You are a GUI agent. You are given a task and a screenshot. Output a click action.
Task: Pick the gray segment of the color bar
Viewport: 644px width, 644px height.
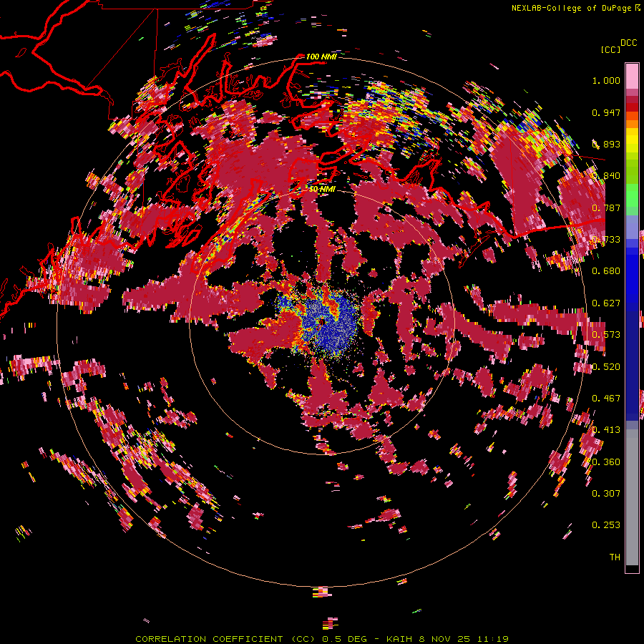click(632, 497)
